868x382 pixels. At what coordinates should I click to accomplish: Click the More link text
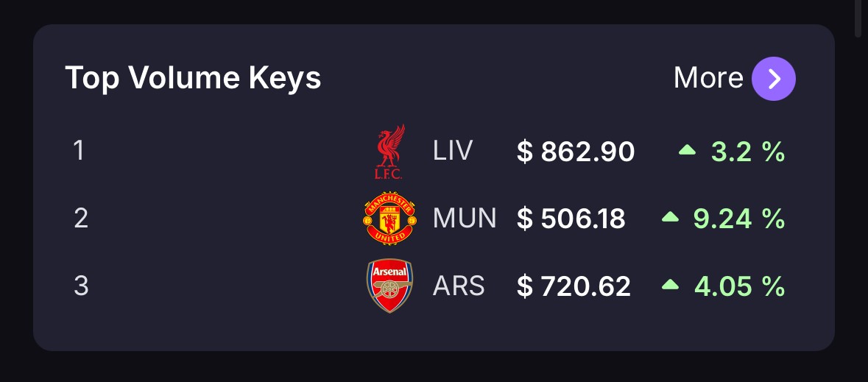click(708, 78)
